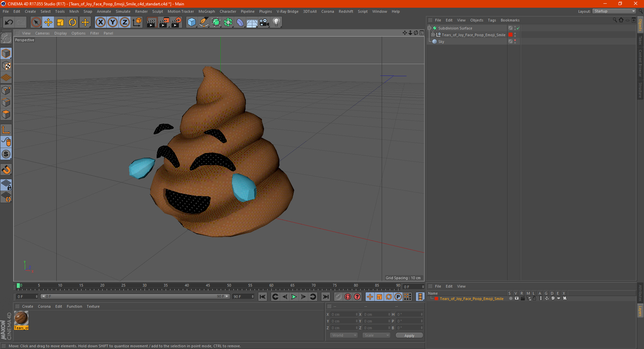Select Points mode in left toolbar

[6, 90]
